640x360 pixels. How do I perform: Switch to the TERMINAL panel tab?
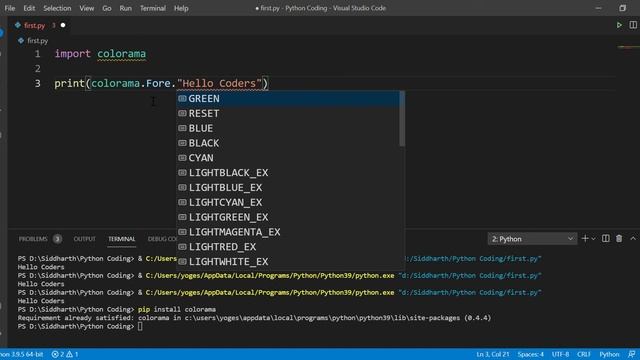122,239
